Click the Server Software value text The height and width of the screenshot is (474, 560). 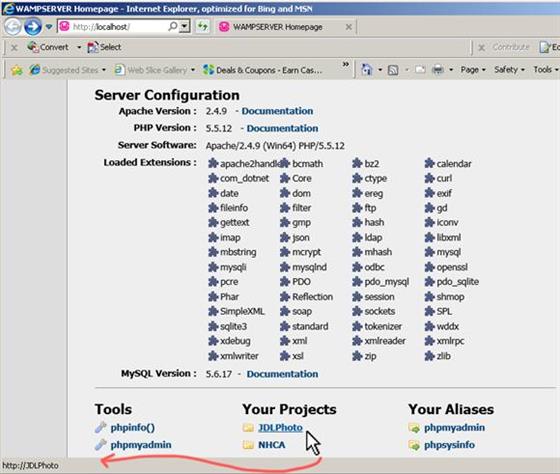point(275,146)
